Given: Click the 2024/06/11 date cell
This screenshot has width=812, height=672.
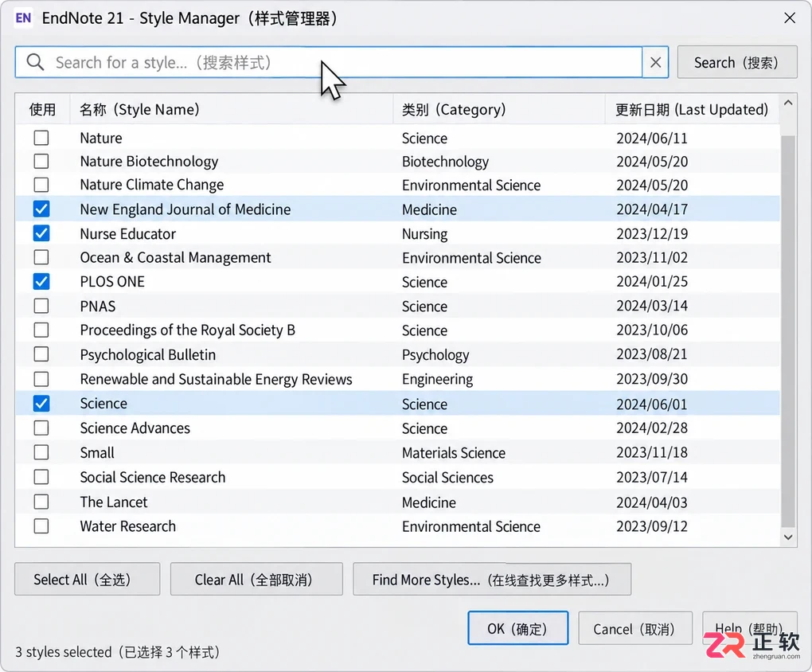Looking at the screenshot, I should pos(652,139).
